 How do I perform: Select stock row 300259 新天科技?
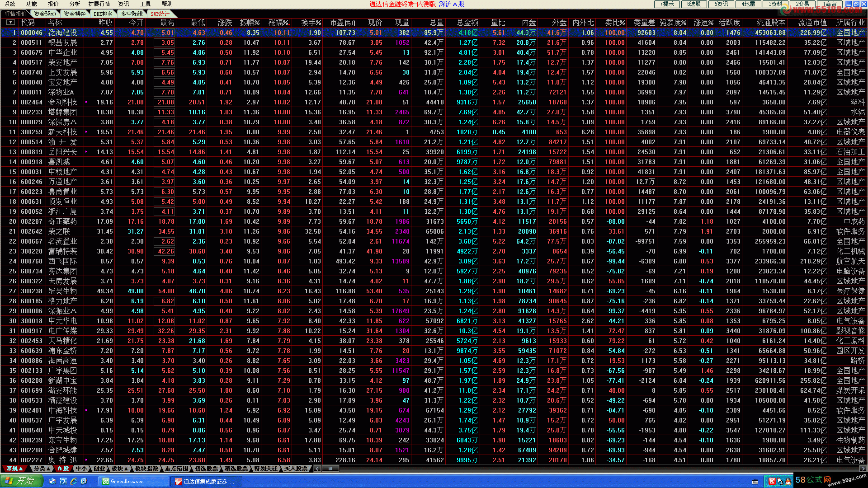434,132
